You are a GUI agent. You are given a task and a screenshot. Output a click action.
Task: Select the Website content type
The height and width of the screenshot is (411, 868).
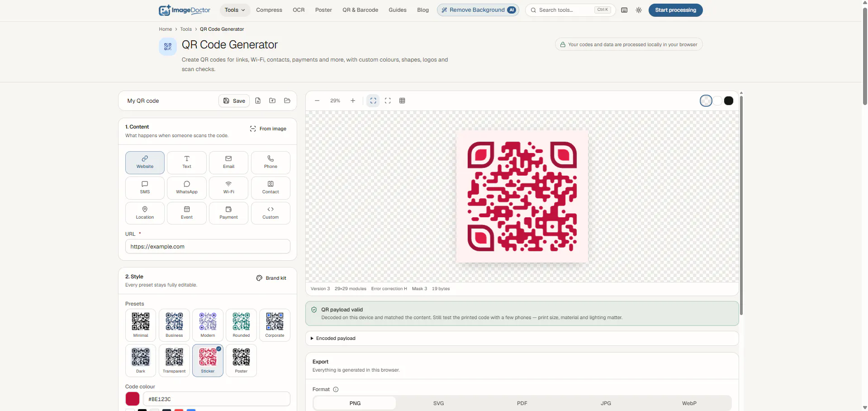point(145,162)
